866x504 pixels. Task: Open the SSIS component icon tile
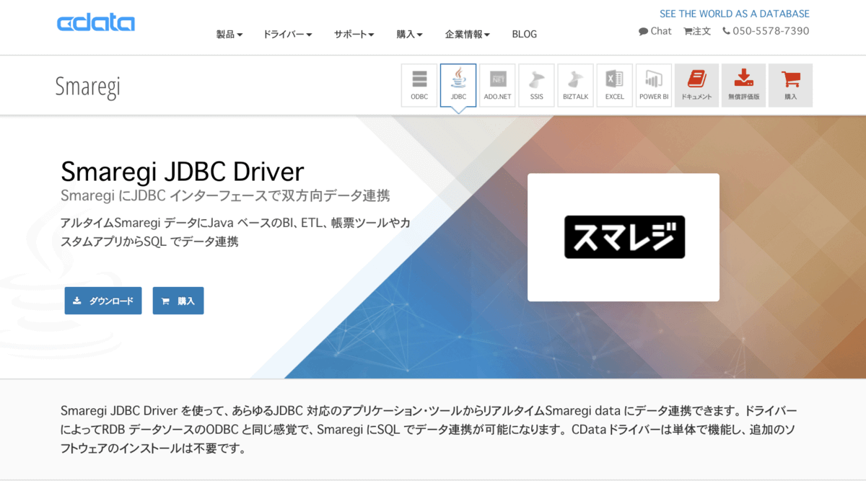coord(536,85)
